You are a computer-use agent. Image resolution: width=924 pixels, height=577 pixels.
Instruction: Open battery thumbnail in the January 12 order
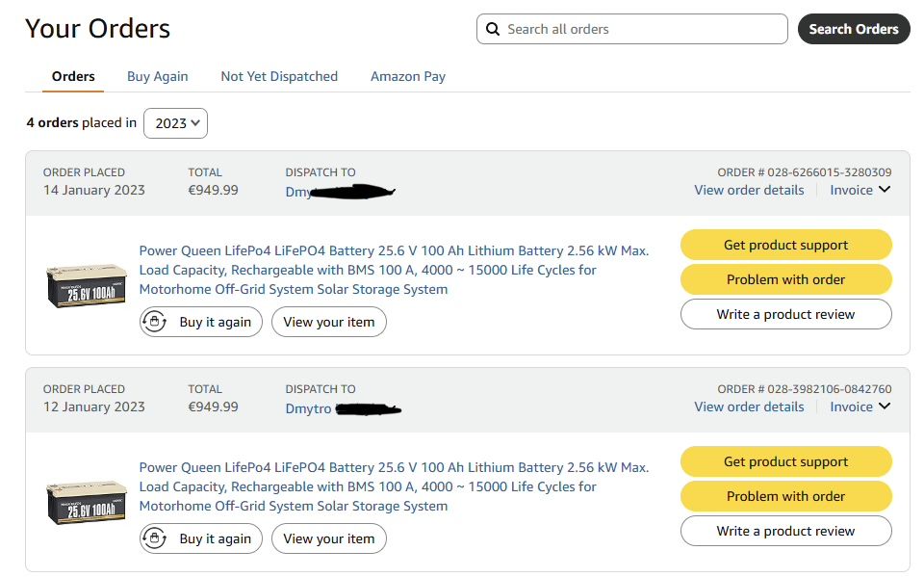pos(87,502)
